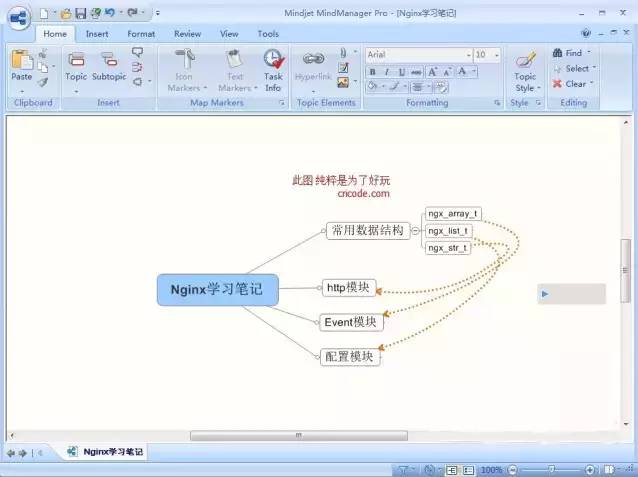Click the Paste icon

pyautogui.click(x=22, y=59)
